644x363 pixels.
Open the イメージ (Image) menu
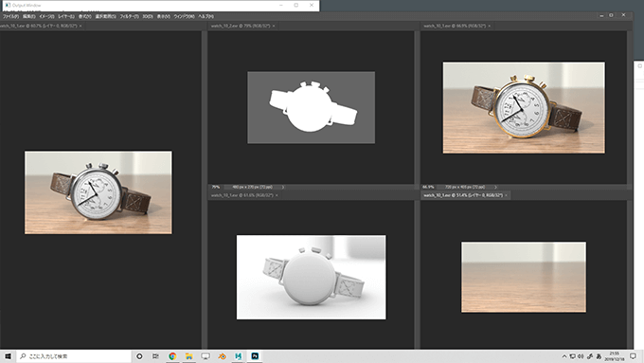coord(46,16)
